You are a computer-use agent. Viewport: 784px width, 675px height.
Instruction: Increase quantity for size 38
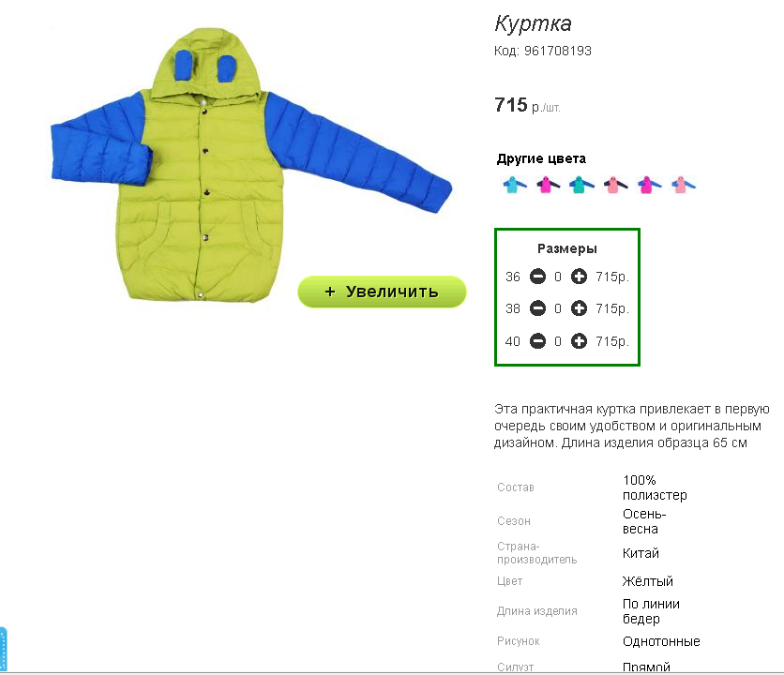click(579, 308)
